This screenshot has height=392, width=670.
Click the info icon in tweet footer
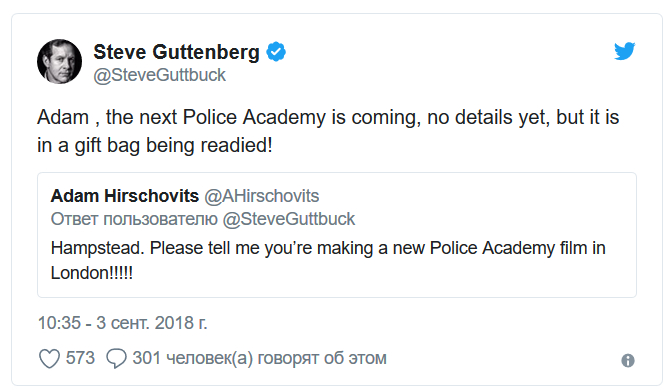(628, 360)
